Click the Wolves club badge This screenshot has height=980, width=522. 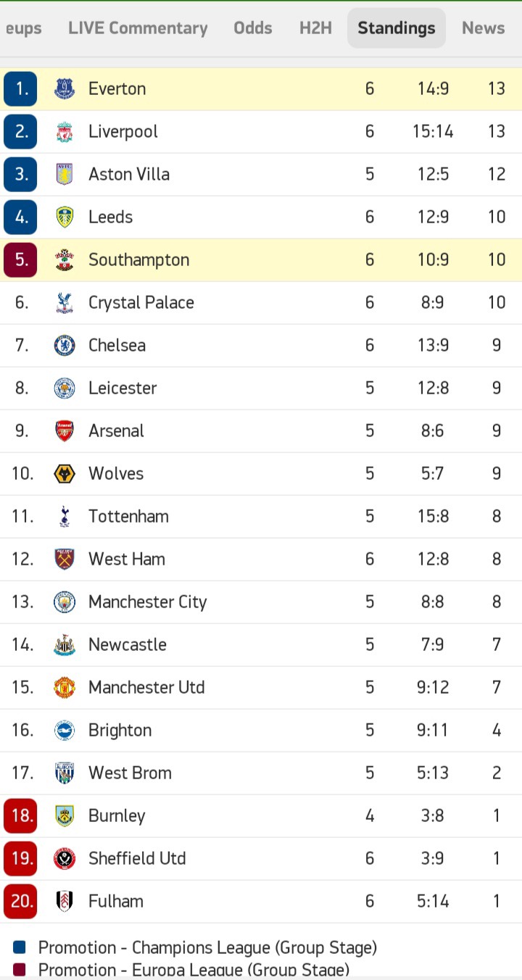pos(65,474)
